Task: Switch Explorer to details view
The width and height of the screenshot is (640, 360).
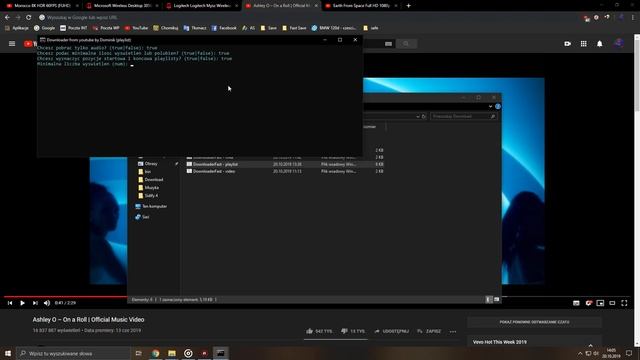Action: tap(489, 300)
